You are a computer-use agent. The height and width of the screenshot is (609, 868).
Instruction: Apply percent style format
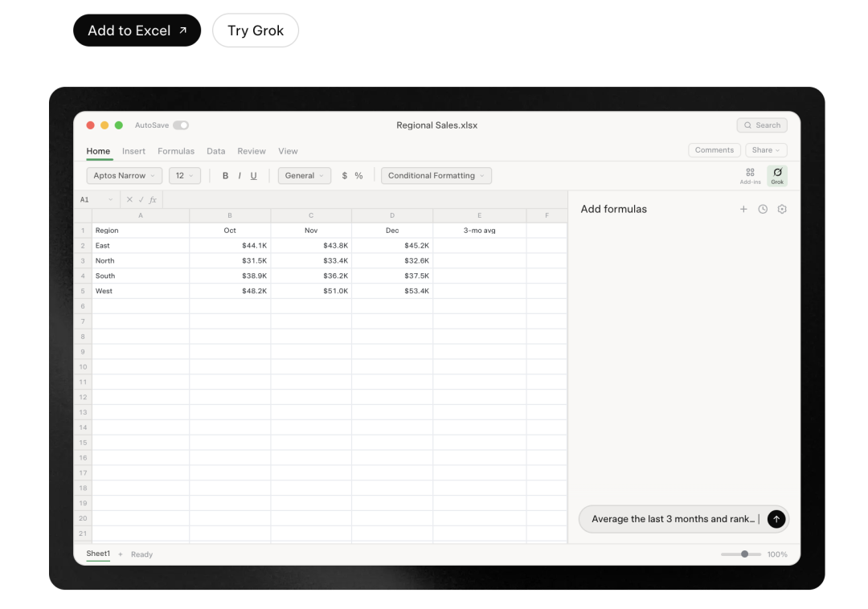[x=358, y=176]
